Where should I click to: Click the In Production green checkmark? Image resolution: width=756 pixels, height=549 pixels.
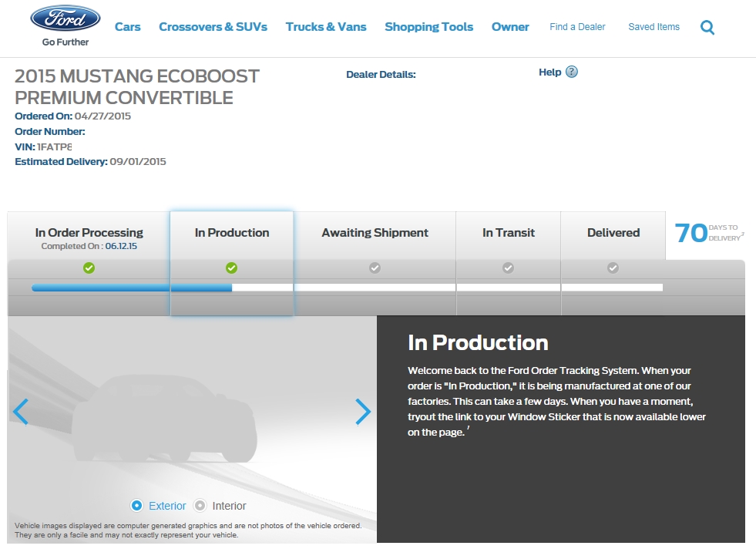pos(231,268)
